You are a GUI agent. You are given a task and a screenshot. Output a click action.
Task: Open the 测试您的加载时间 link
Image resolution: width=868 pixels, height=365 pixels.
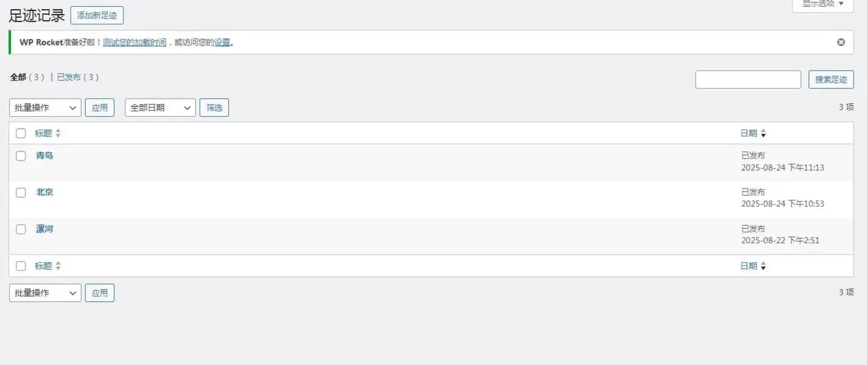[135, 43]
